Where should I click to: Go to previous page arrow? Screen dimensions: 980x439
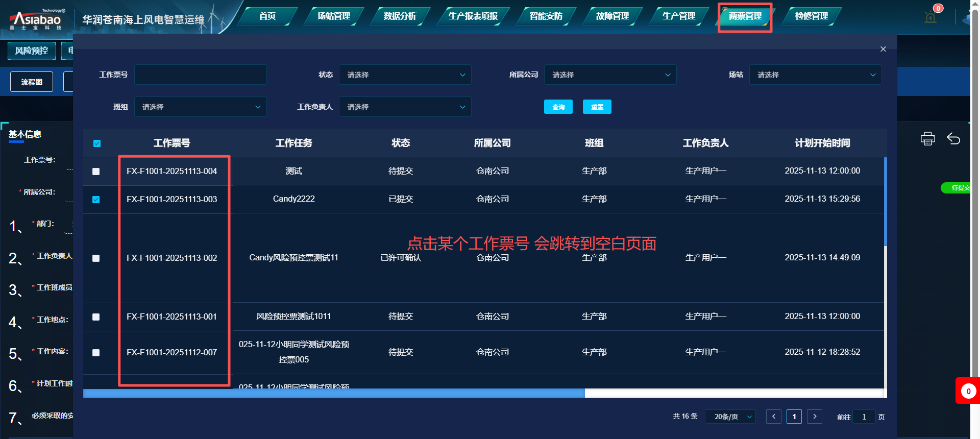pos(774,417)
